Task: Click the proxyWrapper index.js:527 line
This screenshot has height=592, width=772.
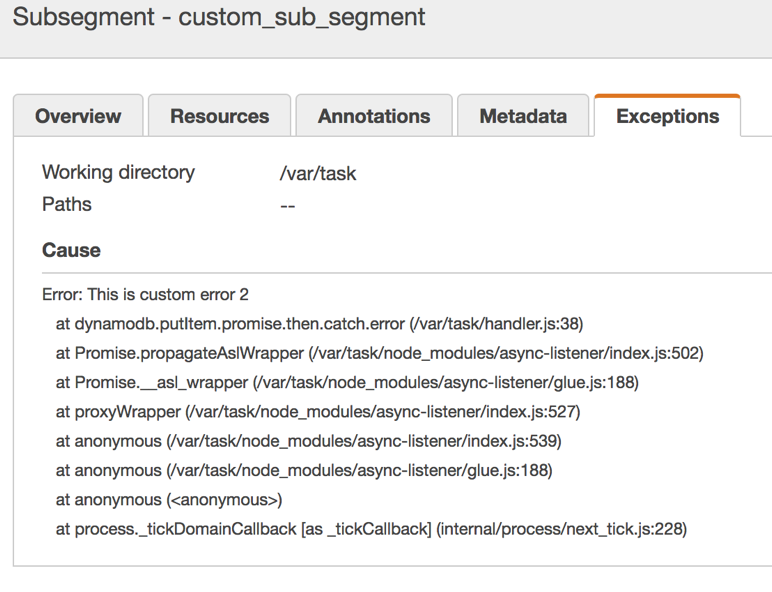Action: (x=318, y=411)
